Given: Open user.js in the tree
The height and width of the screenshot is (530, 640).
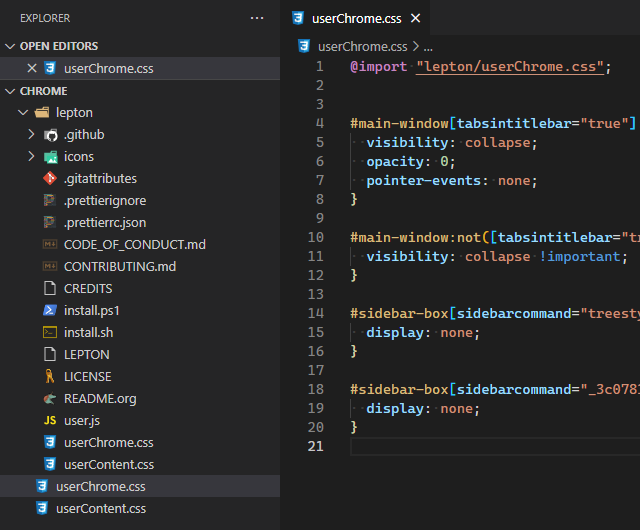Looking at the screenshot, I should click(82, 421).
